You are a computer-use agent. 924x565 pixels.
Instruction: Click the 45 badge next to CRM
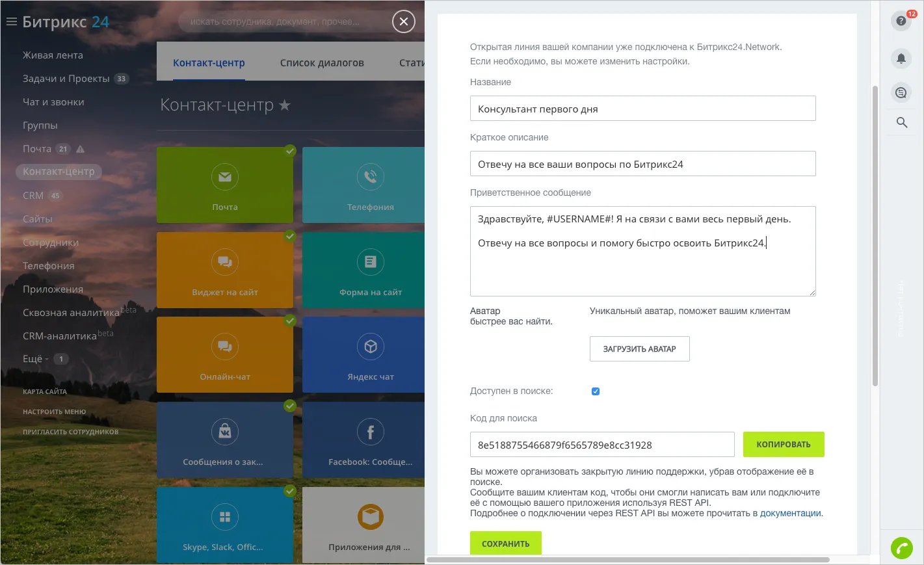pyautogui.click(x=55, y=196)
